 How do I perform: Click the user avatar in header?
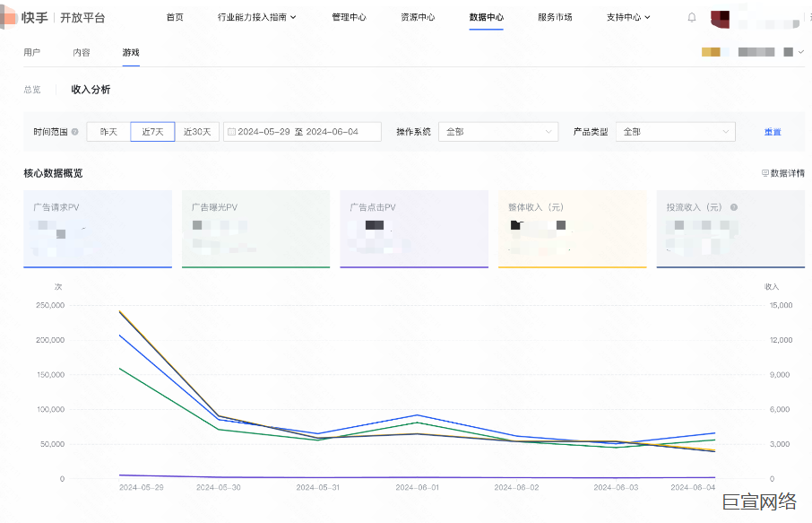point(720,19)
